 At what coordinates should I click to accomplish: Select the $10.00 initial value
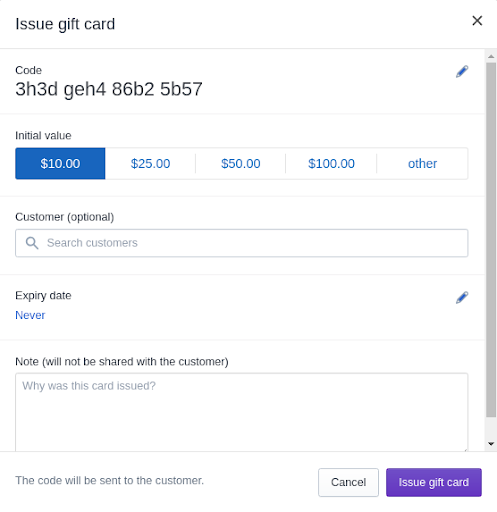coord(60,164)
